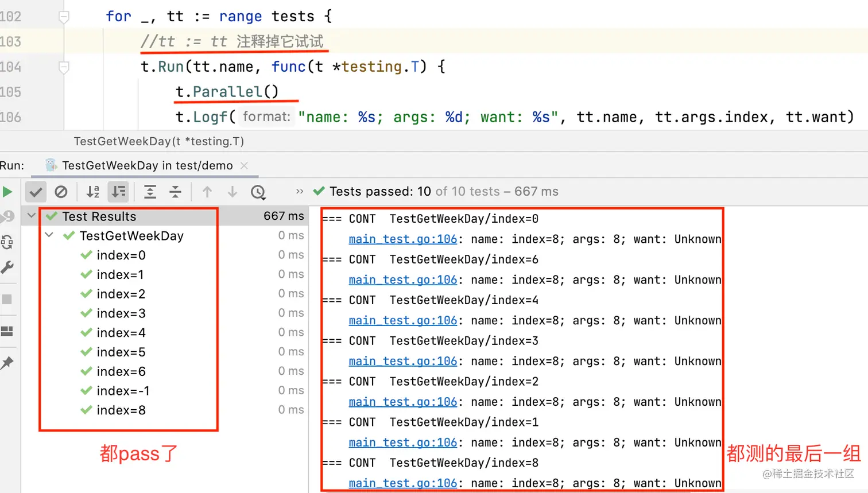Click the Collapse All icon
Image resolution: width=868 pixels, height=493 pixels.
coord(176,192)
